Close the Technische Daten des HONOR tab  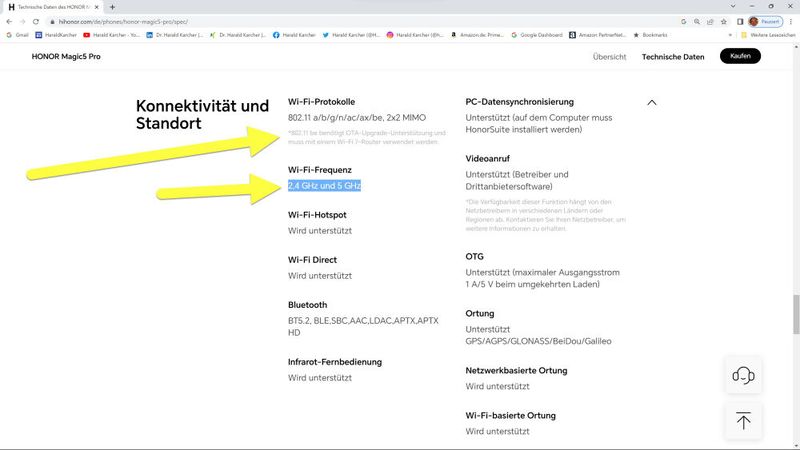96,7
